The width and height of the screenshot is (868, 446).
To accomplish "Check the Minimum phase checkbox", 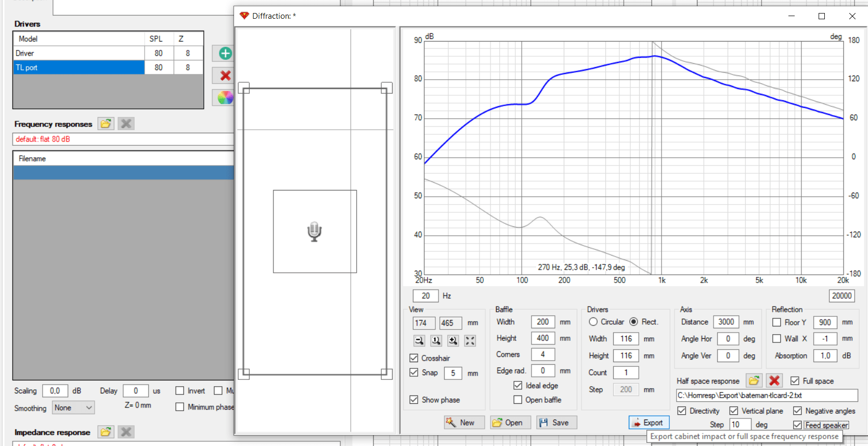I will (x=180, y=406).
